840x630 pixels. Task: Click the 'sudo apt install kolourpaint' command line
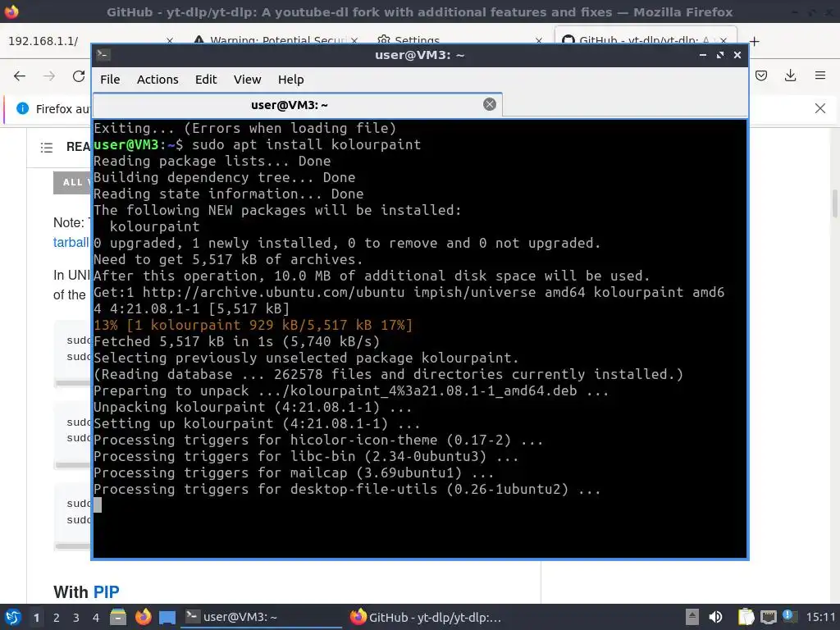(307, 144)
